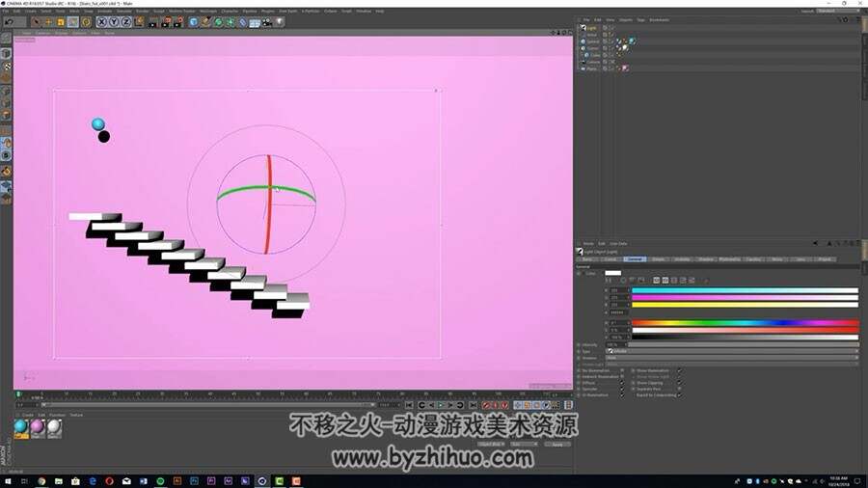Click the pink material tag on Plane
This screenshot has width=868, height=488.
[x=625, y=68]
